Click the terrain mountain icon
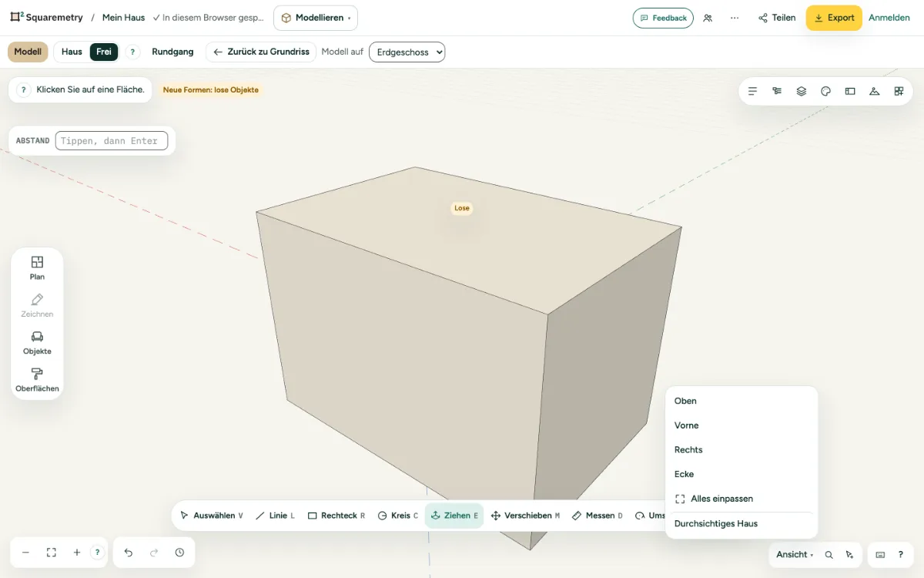 tap(874, 91)
